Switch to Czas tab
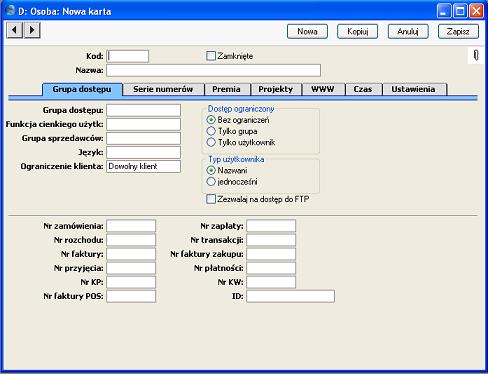The height and width of the screenshot is (374, 488). coord(363,89)
